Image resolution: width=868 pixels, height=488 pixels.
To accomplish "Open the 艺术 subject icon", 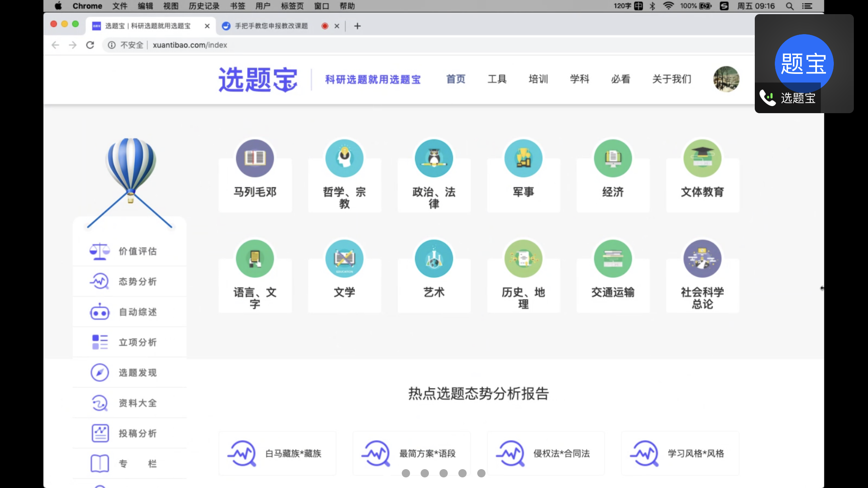I will tap(434, 259).
